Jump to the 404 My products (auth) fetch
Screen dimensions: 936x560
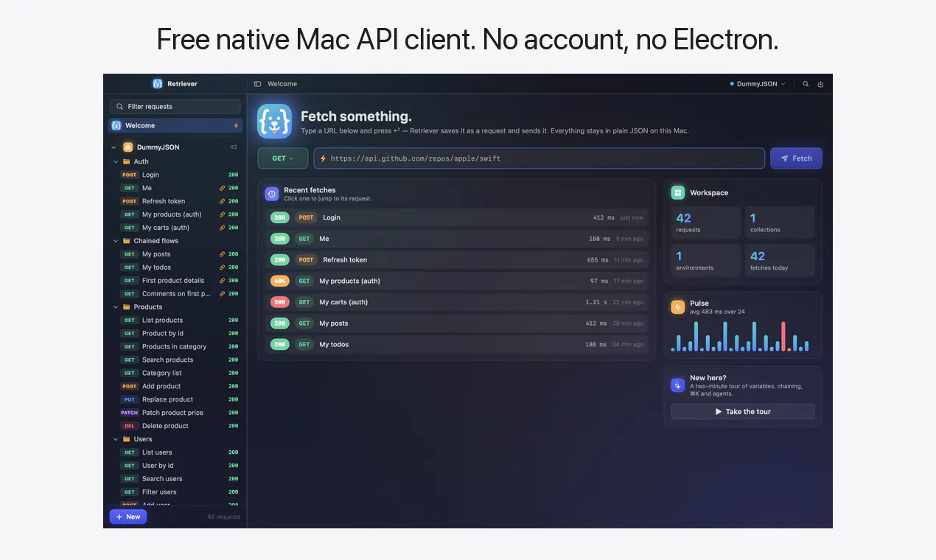point(457,281)
